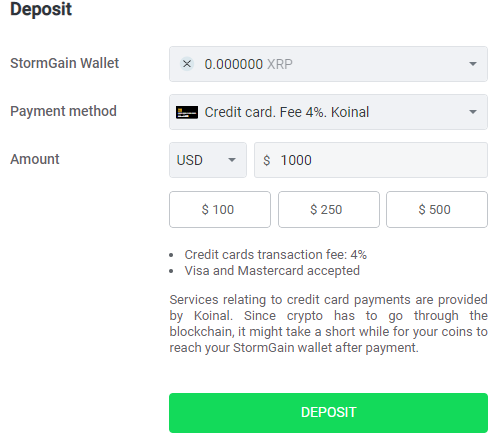Viewport: 496px width, 441px height.
Task: Click the Deposit heading
Action: [41, 9]
